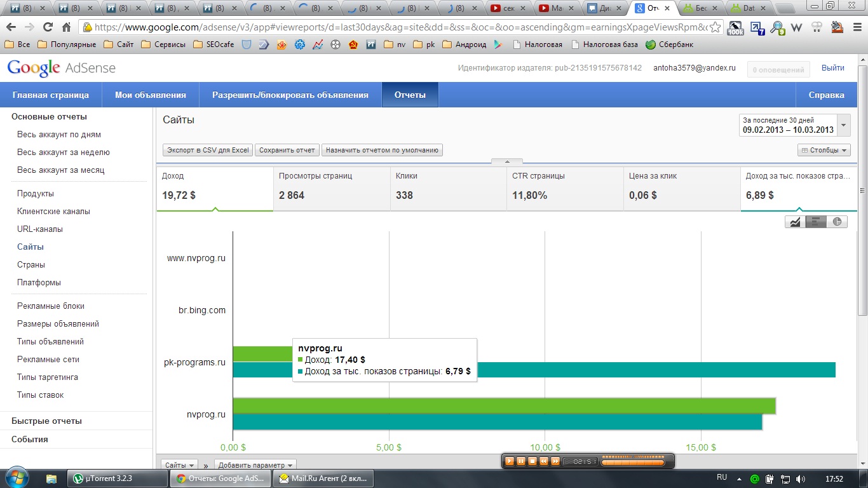Go to browser home page

coord(66,27)
